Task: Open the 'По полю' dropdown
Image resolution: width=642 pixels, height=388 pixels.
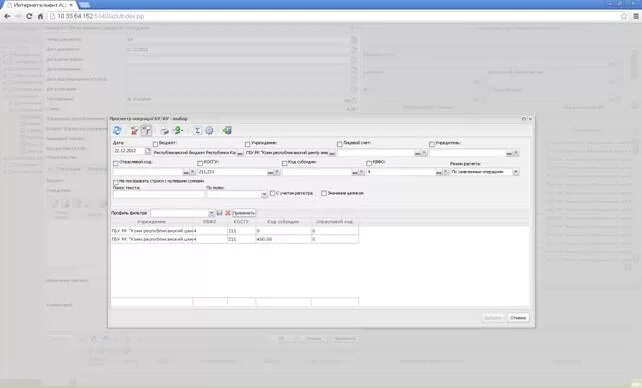Action: click(x=264, y=195)
